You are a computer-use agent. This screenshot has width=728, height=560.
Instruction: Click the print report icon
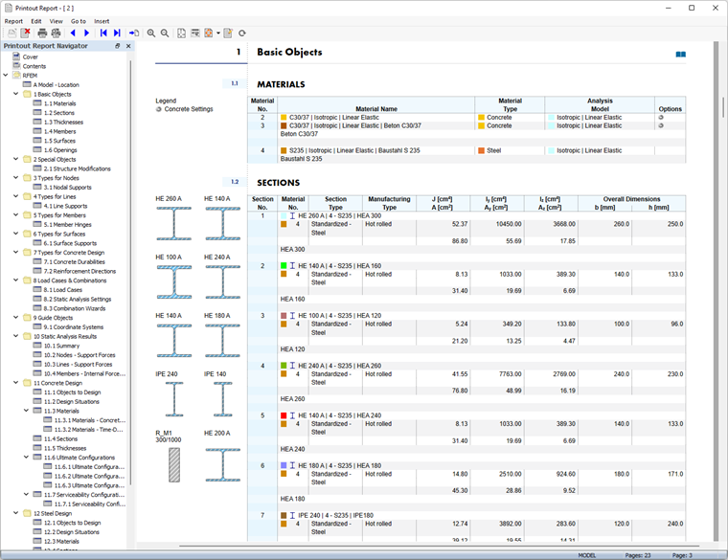[x=42, y=33]
